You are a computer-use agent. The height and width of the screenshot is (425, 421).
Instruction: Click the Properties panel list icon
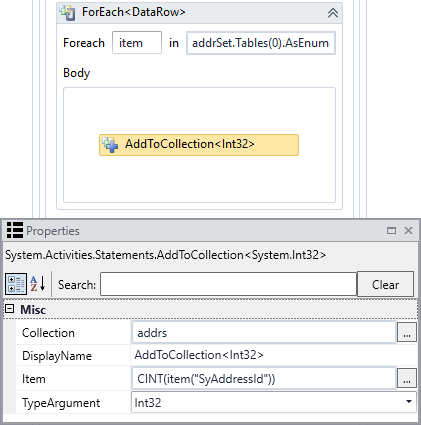[x=15, y=230]
